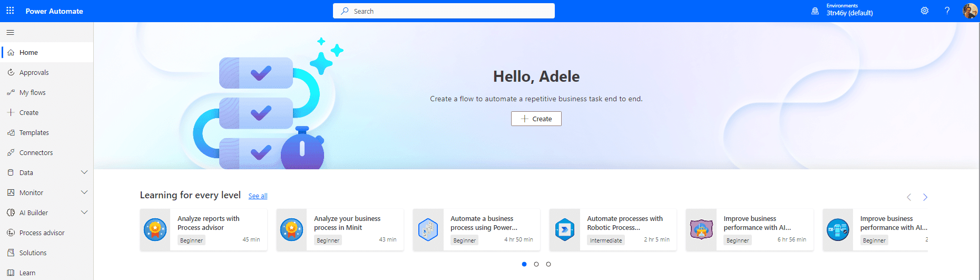Expand the AI Builder section chevron
This screenshot has width=980, height=280.
(84, 213)
